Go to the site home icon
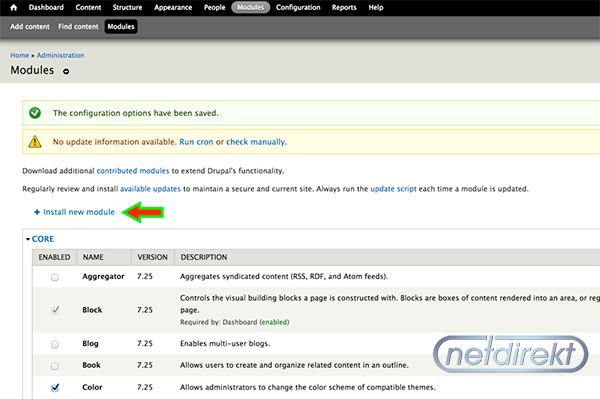Screen dimensions: 600x399 coord(14,7)
